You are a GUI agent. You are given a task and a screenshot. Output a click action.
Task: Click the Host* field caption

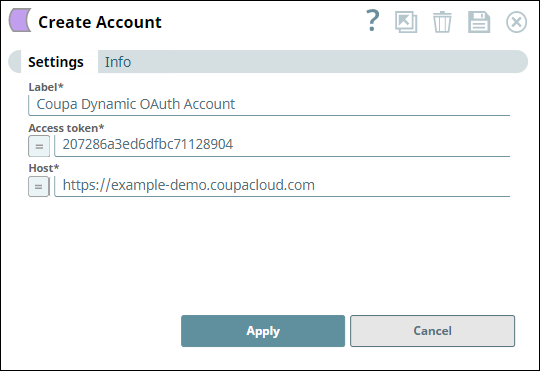[44, 168]
